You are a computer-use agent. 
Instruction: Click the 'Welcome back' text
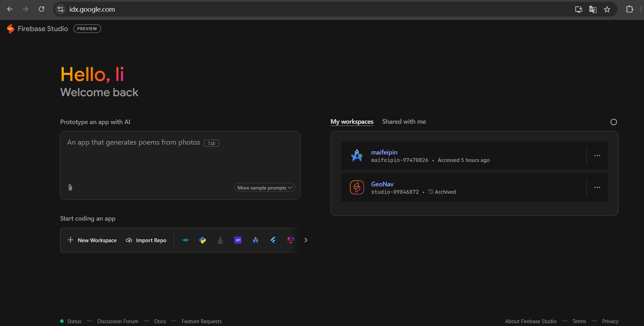point(99,92)
